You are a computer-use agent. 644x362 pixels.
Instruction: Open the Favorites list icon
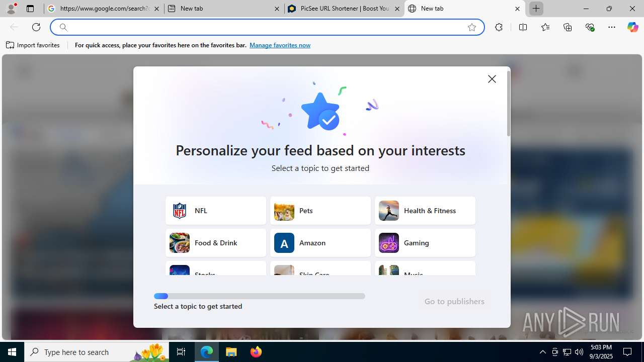pos(545,27)
